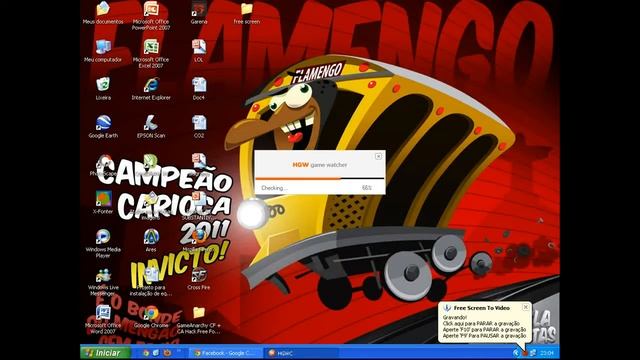Click the red recording tray icon
The height and width of the screenshot is (360, 640).
tap(525, 353)
